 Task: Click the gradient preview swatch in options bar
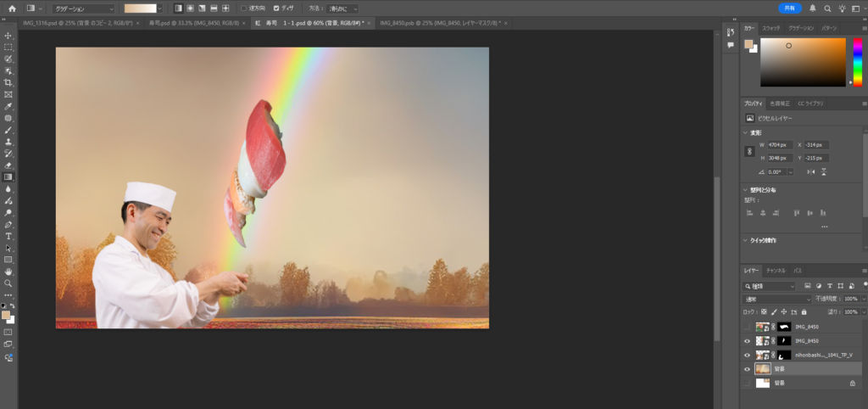pos(140,8)
